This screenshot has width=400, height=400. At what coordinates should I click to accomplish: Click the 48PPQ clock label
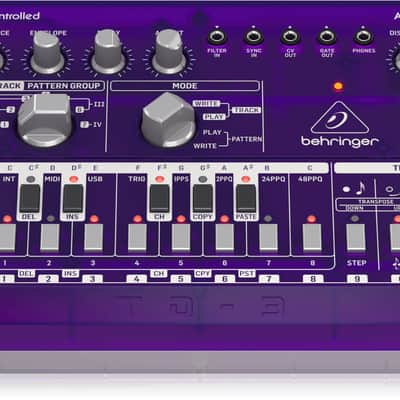pos(310,179)
